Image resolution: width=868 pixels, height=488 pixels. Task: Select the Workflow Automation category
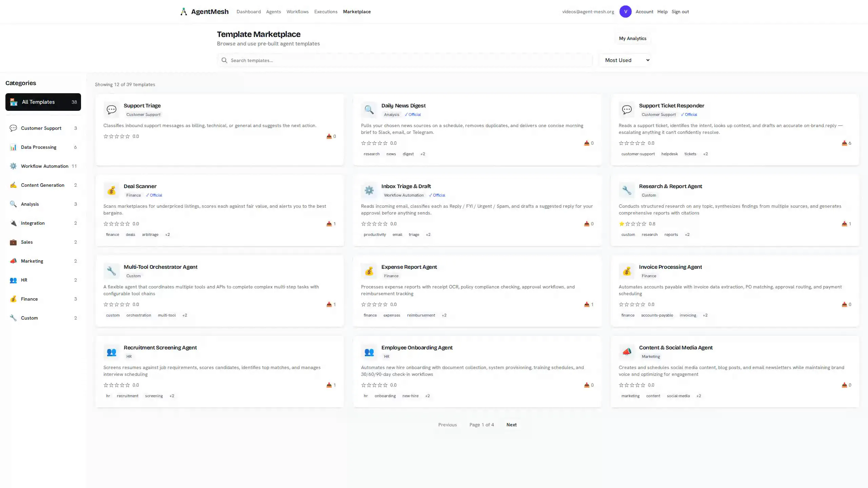(x=43, y=166)
